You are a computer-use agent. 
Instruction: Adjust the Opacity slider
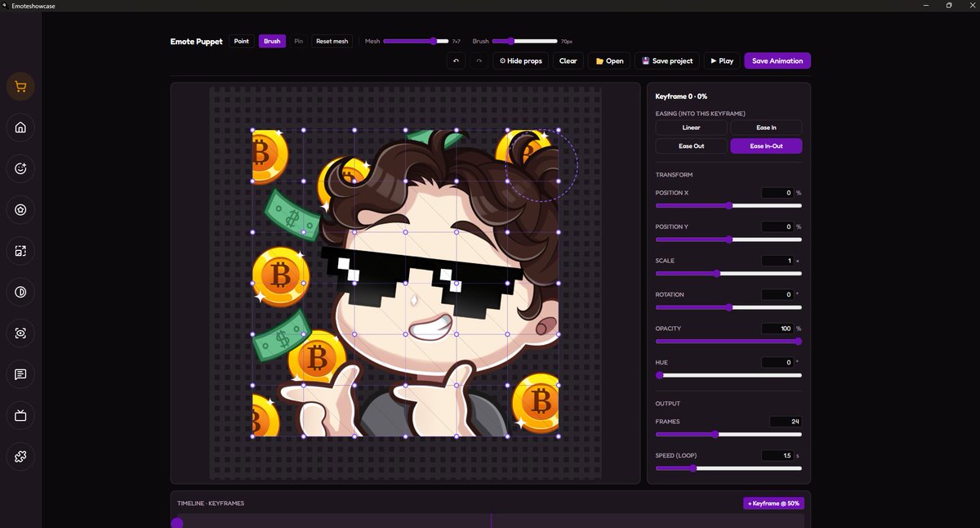click(728, 342)
